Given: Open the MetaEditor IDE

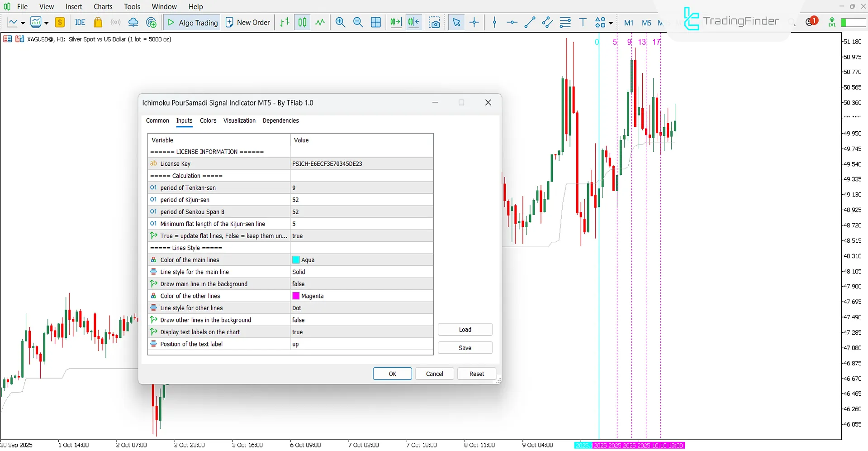Looking at the screenshot, I should pos(80,22).
